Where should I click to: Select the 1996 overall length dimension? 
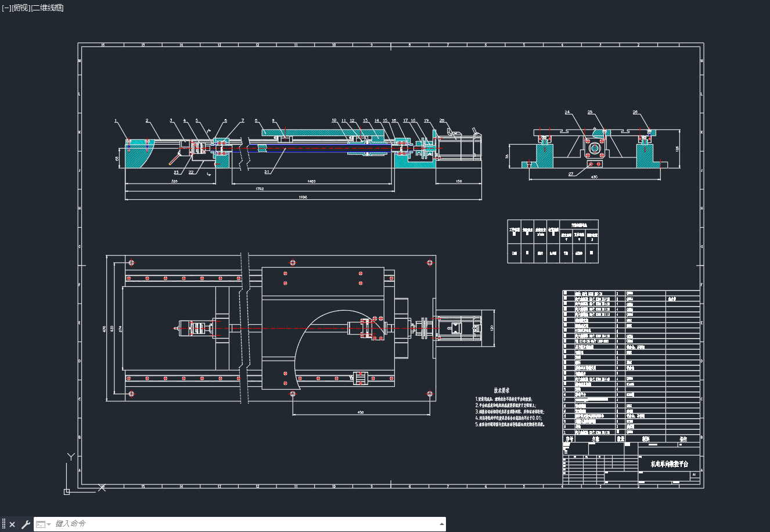click(303, 197)
